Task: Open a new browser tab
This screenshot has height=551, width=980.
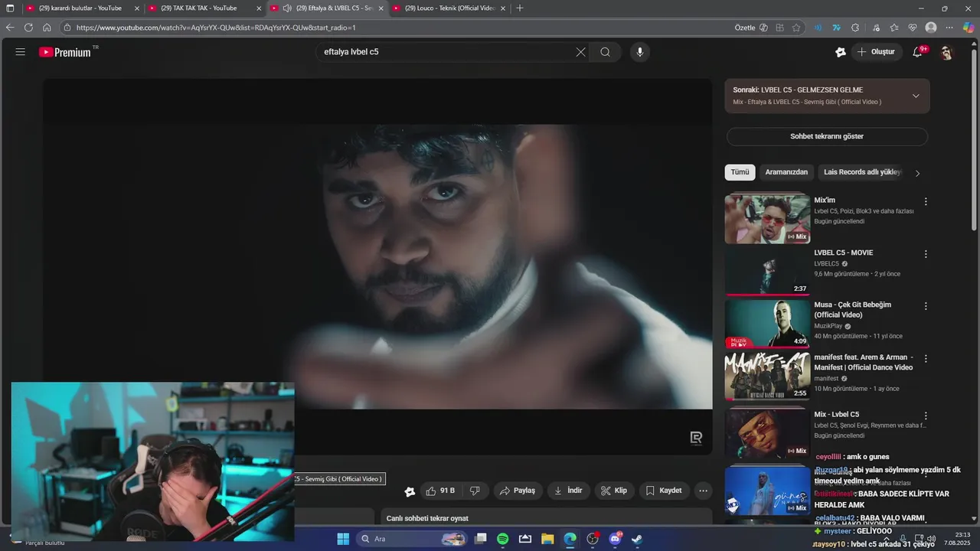Action: coord(520,8)
